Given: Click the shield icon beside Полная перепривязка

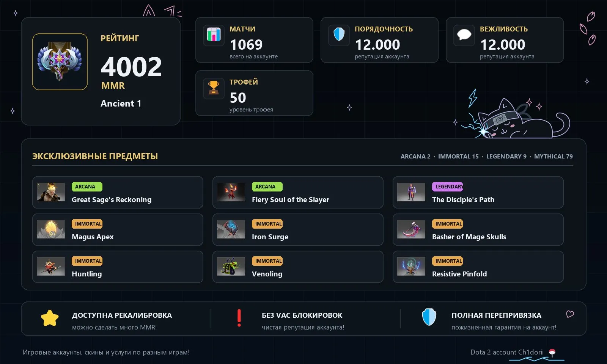Looking at the screenshot, I should [x=429, y=317].
